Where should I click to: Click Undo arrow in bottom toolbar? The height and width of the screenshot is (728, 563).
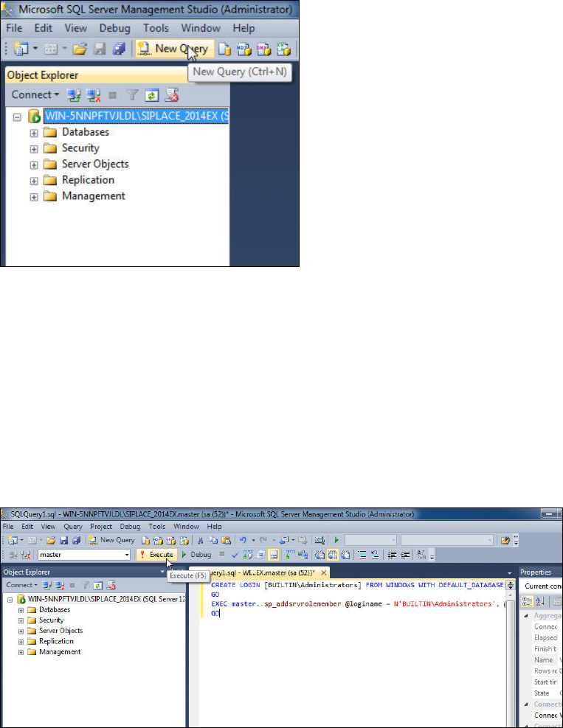click(243, 540)
